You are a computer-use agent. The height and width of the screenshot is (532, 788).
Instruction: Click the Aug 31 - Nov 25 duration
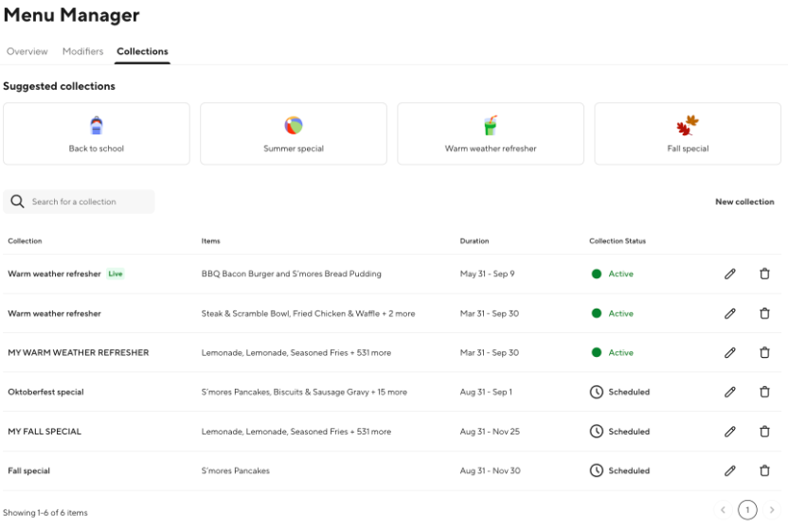pos(490,432)
